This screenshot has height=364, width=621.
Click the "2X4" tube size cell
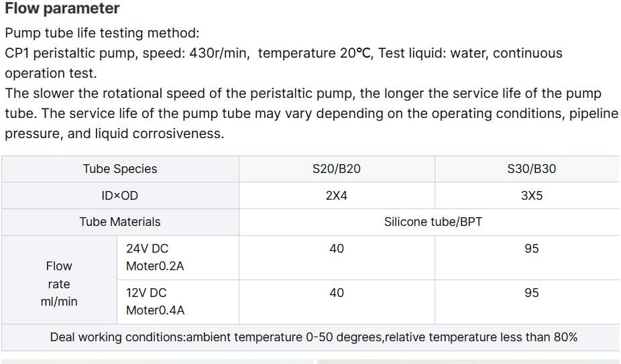[x=337, y=196]
